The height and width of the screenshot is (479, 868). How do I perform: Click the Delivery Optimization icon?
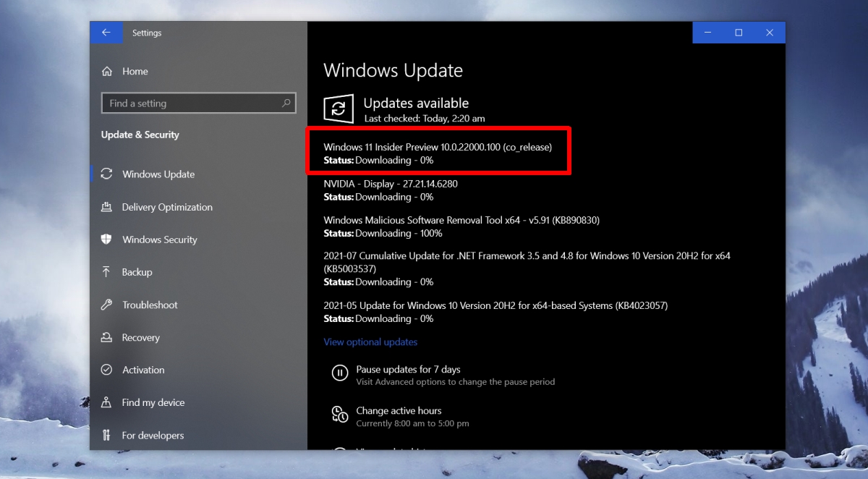tap(106, 207)
